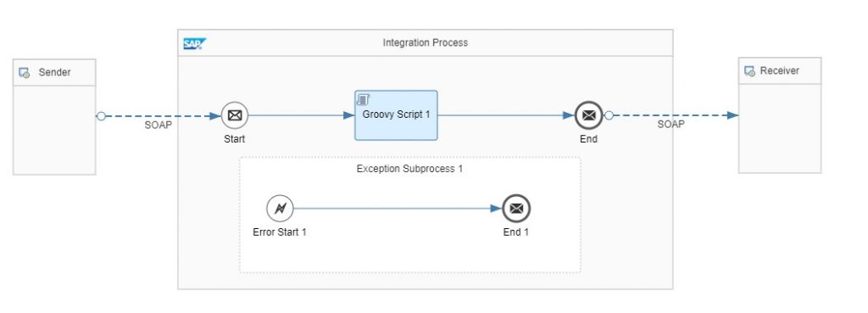The height and width of the screenshot is (313, 868).
Task: Click the SAP logo in the process header
Action: pos(194,44)
